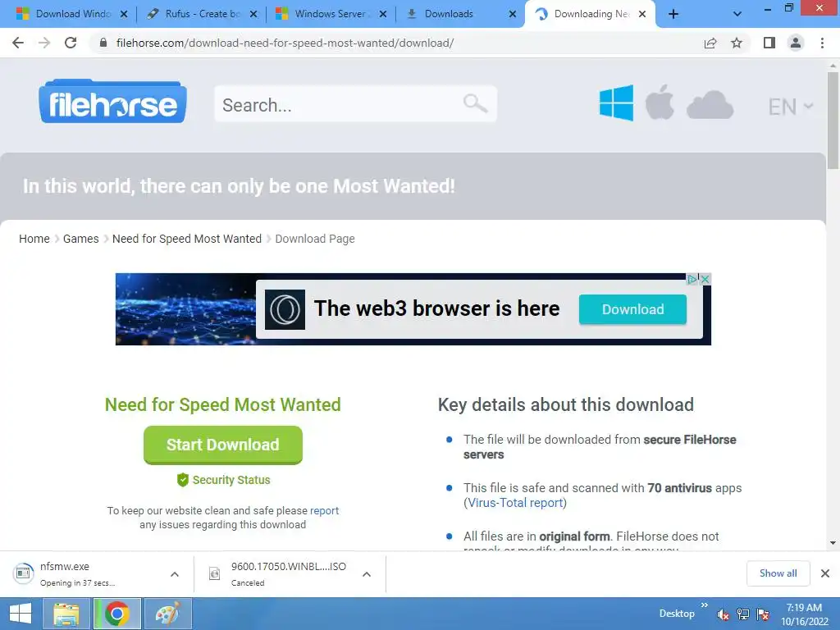The image size is (840, 630).
Task: Click the scrollbar down arrow
Action: [x=833, y=543]
